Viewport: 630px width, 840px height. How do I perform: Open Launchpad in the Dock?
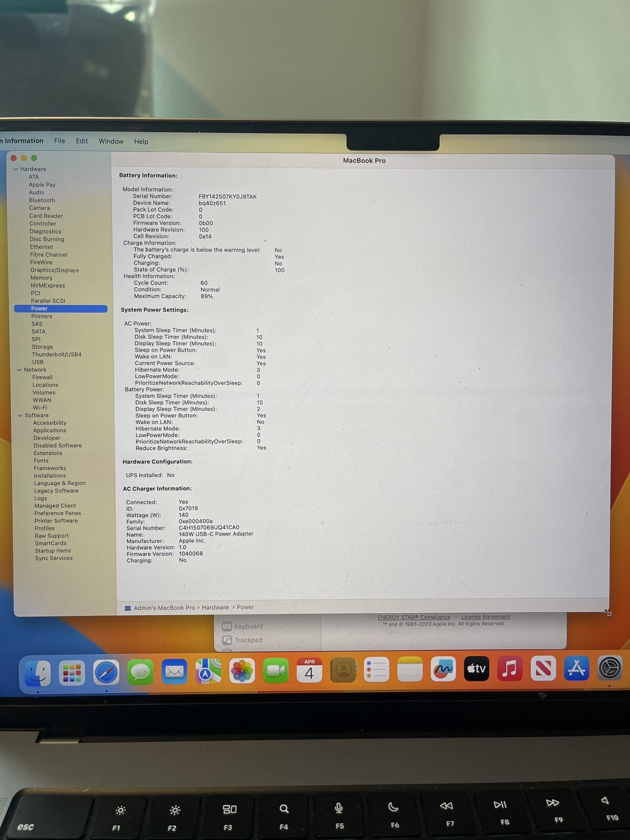click(72, 673)
